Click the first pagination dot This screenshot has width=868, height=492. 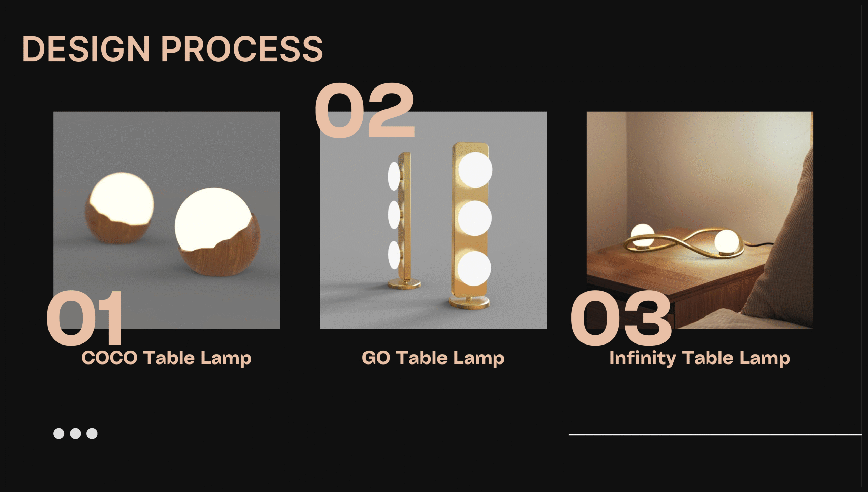pyautogui.click(x=59, y=433)
